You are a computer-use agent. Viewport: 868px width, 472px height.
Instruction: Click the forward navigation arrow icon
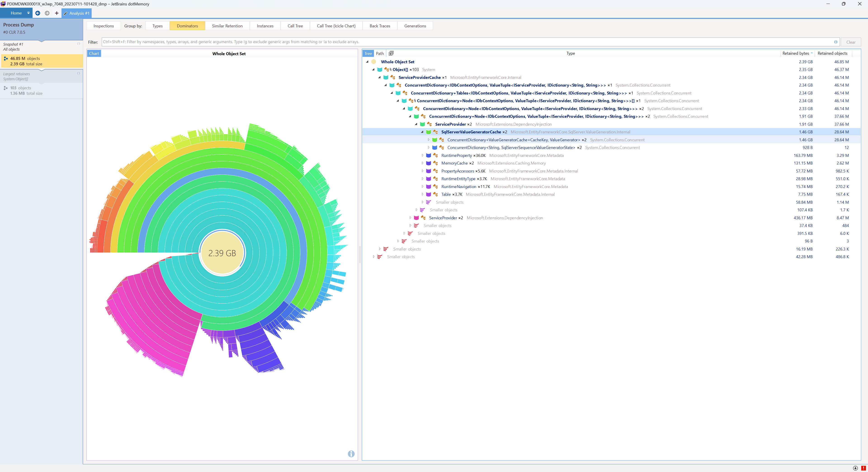pos(47,13)
